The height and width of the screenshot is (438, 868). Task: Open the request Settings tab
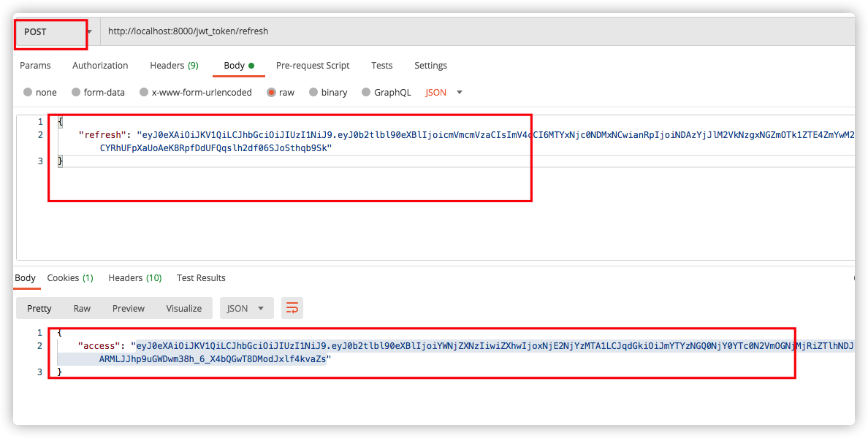click(430, 66)
